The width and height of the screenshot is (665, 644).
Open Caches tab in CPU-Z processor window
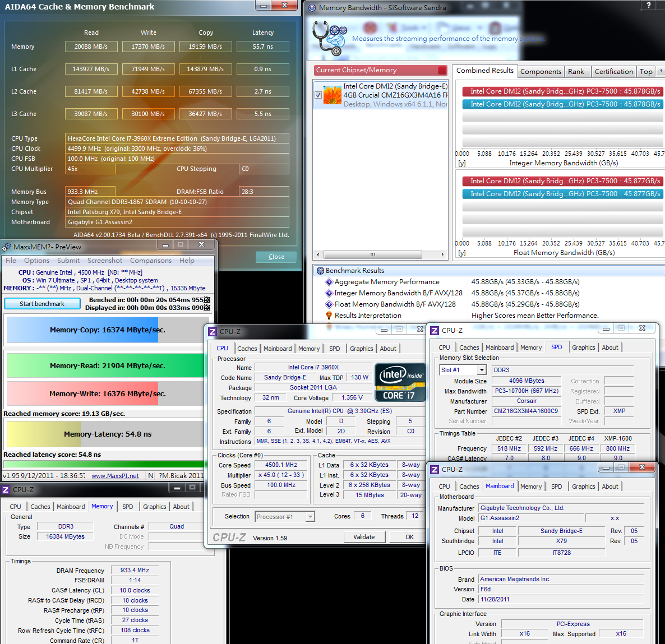pyautogui.click(x=247, y=349)
